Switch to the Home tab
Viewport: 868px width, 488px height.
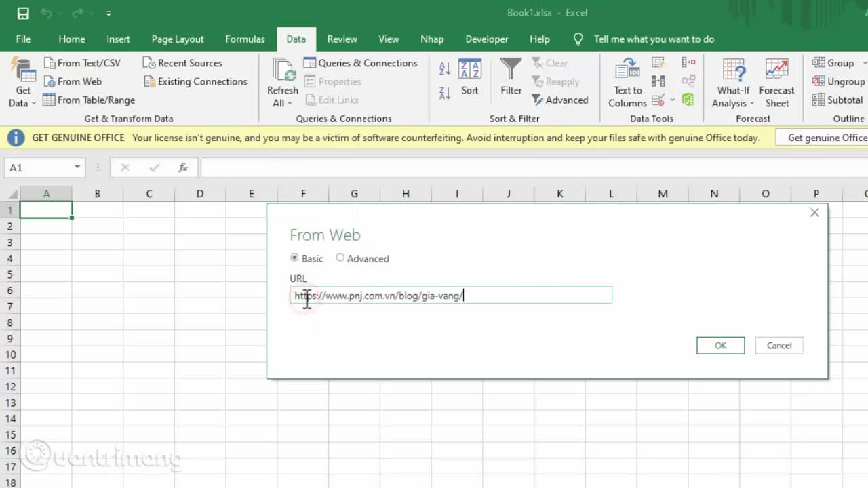point(72,39)
